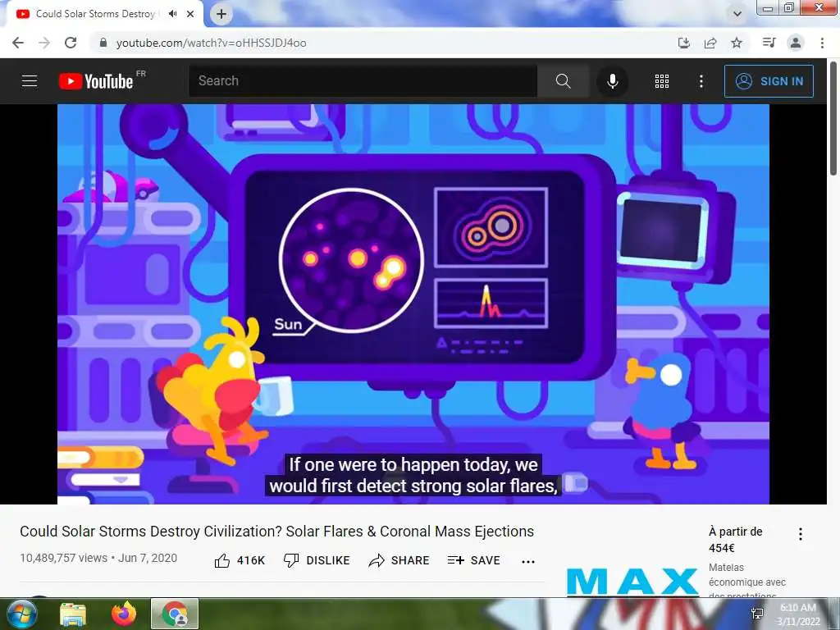The image size is (840, 630).
Task: Open a new tab with plus button
Action: click(221, 14)
